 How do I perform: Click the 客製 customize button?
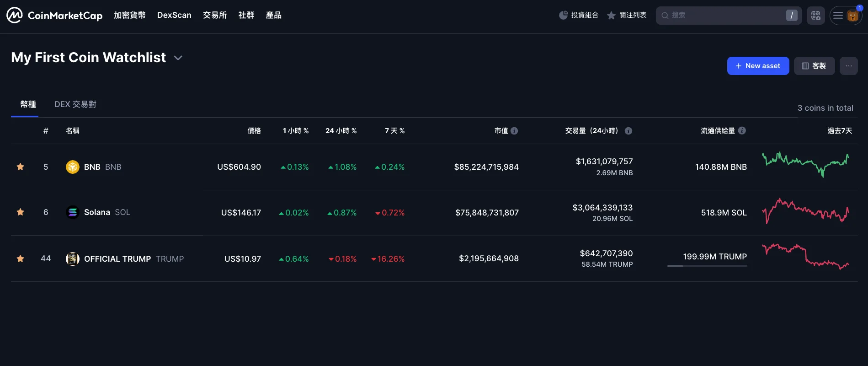coord(814,66)
